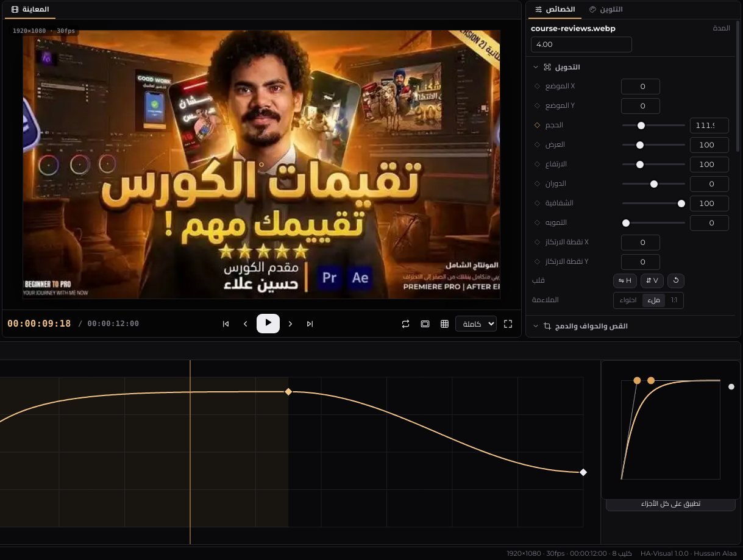Toggle the الحجم keyframe diamond
The height and width of the screenshot is (560, 743).
coord(537,125)
